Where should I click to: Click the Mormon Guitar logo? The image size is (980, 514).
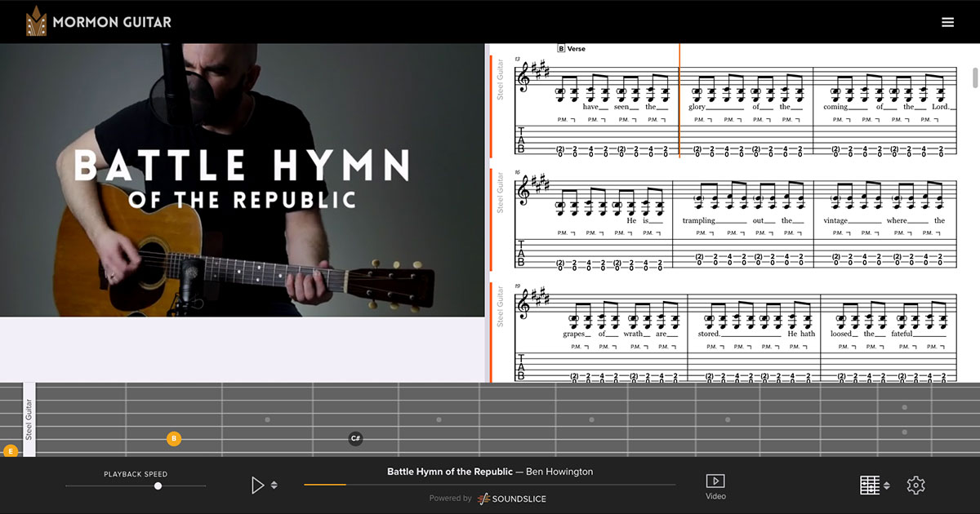tap(99, 22)
